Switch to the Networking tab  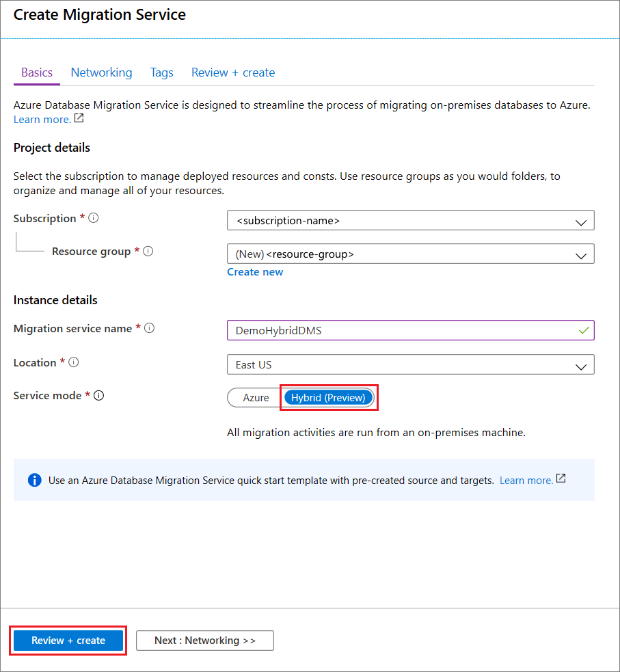click(x=102, y=72)
